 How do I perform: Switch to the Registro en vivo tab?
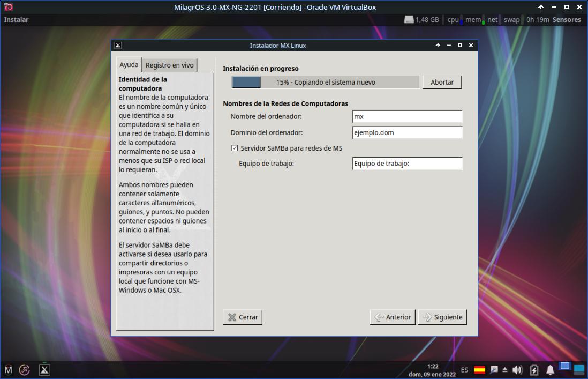click(169, 65)
